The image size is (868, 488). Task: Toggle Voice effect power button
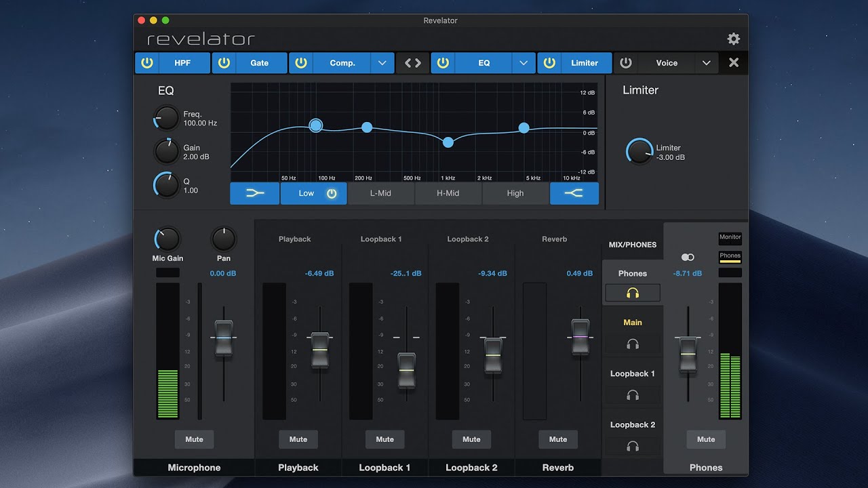click(x=626, y=63)
